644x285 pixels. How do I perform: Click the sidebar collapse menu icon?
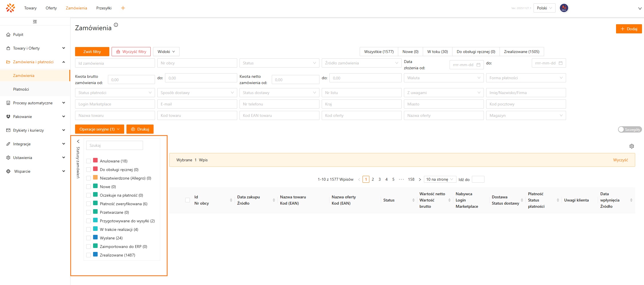click(x=35, y=22)
